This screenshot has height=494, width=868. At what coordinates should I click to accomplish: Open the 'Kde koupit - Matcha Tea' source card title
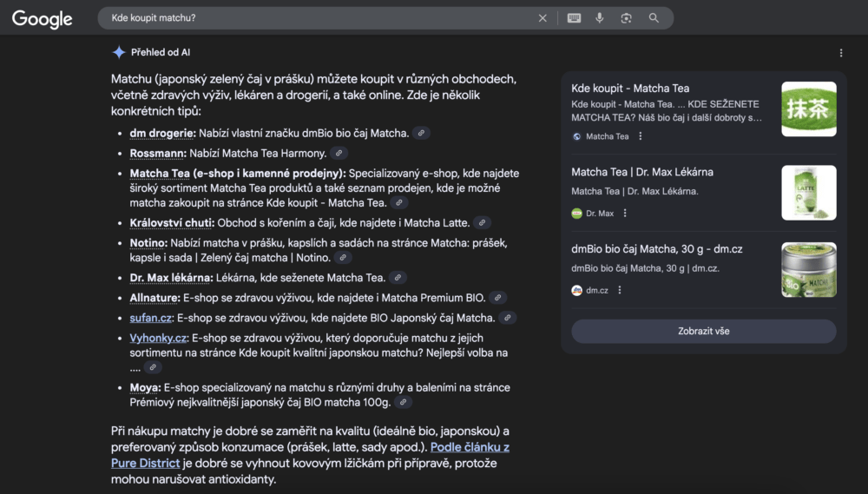pyautogui.click(x=630, y=88)
